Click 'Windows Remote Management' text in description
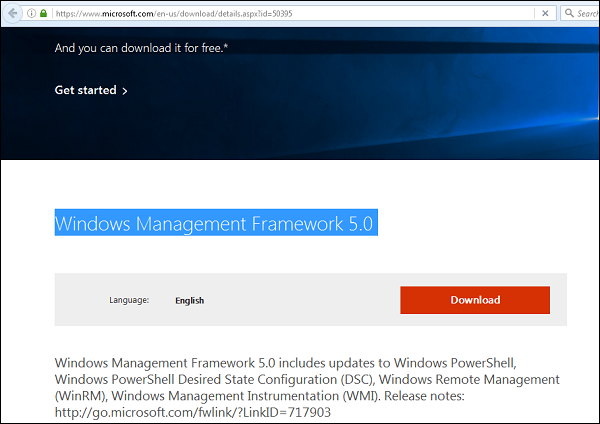Viewport: 600px width, 424px height. [x=468, y=379]
